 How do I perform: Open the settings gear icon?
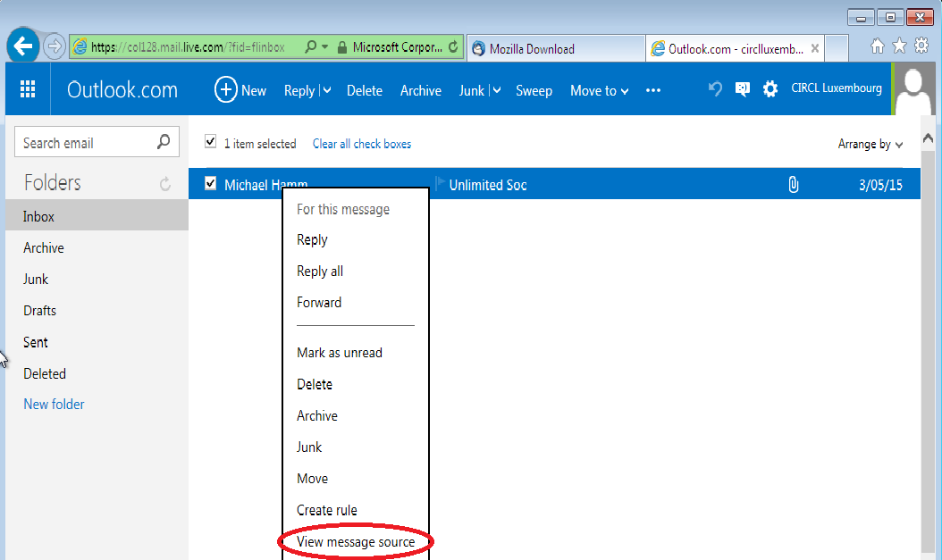(x=770, y=89)
